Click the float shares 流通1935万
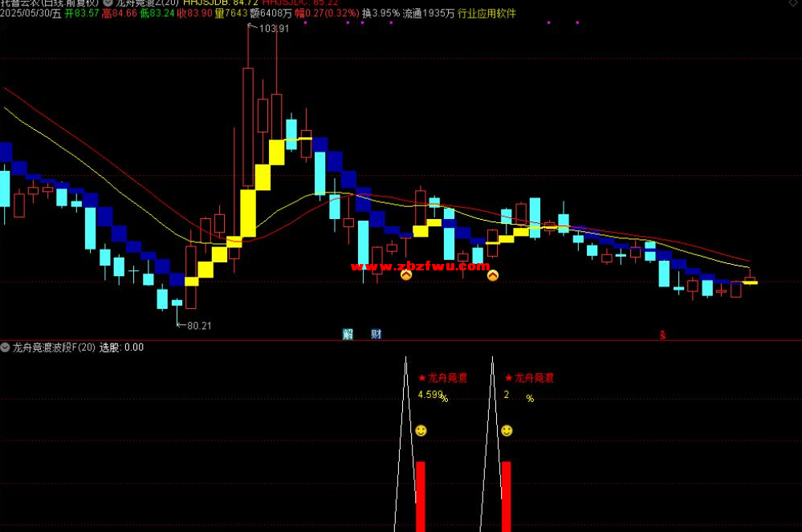This screenshot has height=532, width=802. click(x=428, y=14)
